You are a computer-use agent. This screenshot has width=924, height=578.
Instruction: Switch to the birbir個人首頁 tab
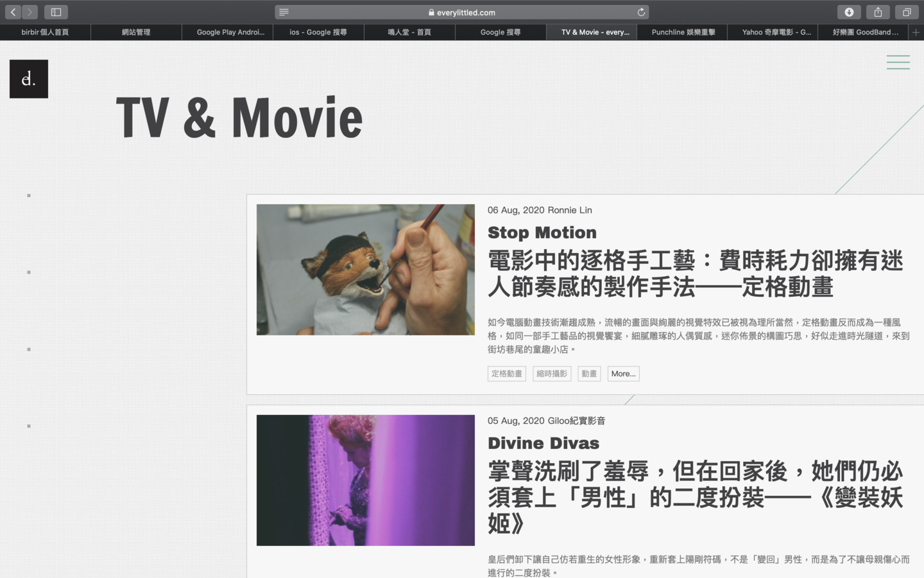(x=45, y=32)
